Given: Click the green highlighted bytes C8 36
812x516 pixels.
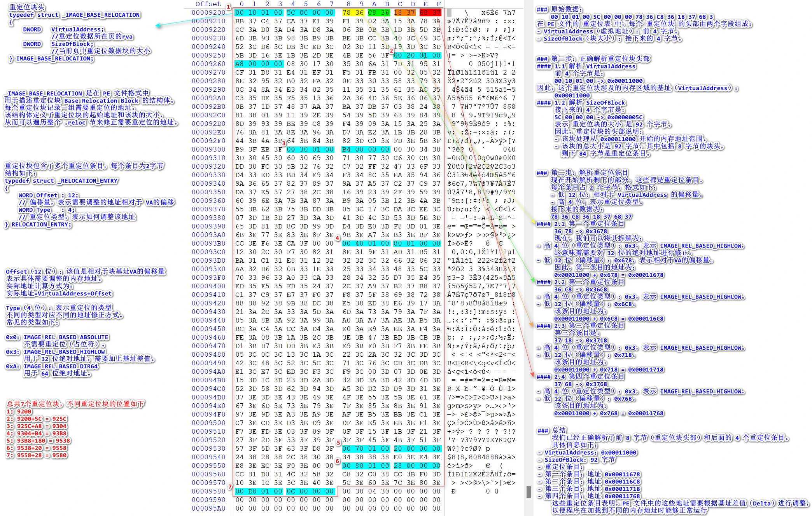Looking at the screenshot, I should pos(378,12).
